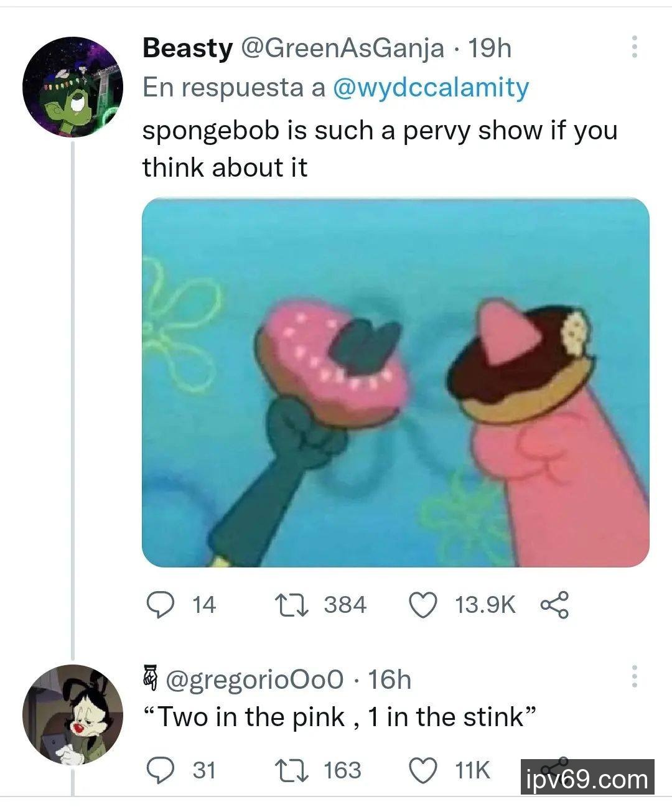This screenshot has width=672, height=812.
Task: Click the reply icon on Beasty's tweet
Action: tap(159, 605)
